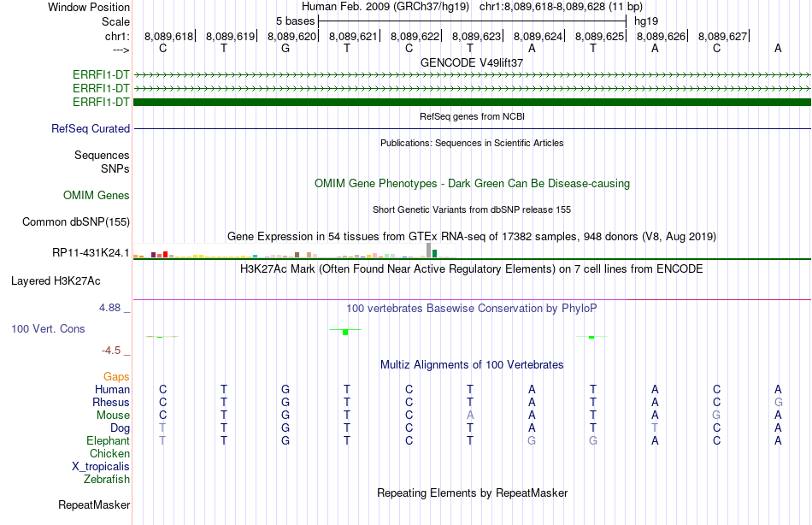Click the Window Position track label
Screen dimensions: 812x525
[x=89, y=7]
